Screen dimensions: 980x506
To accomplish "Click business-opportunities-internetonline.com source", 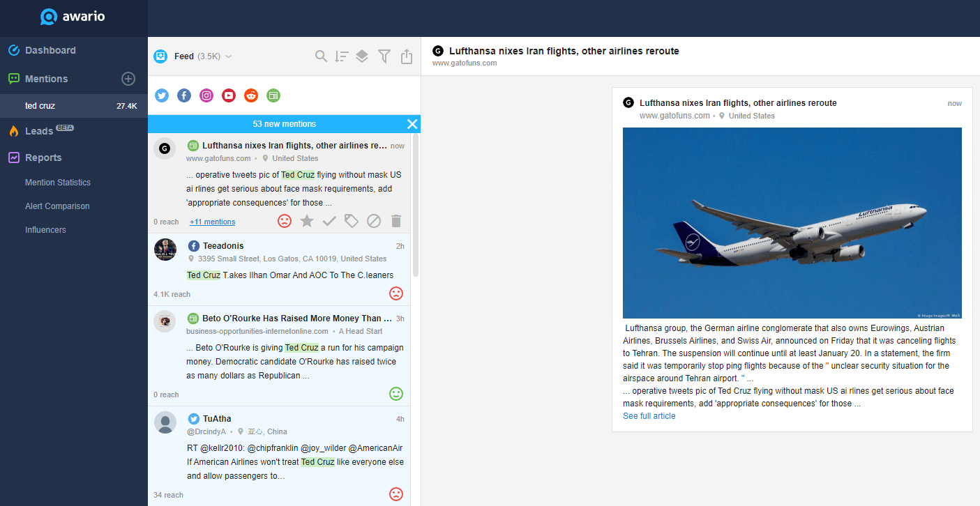I will 257,331.
